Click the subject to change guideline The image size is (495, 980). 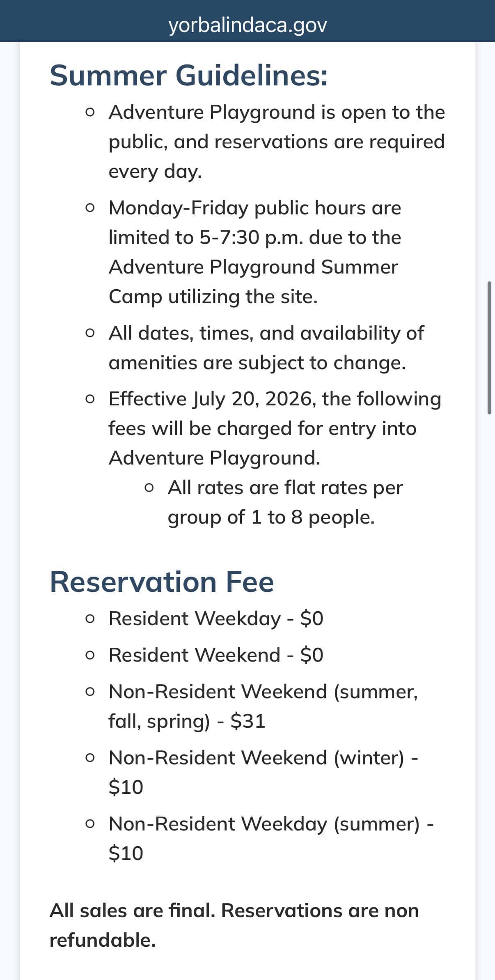(266, 347)
